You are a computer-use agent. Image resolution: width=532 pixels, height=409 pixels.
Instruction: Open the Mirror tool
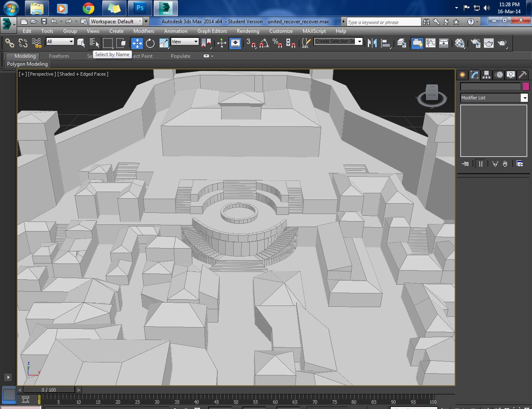372,43
